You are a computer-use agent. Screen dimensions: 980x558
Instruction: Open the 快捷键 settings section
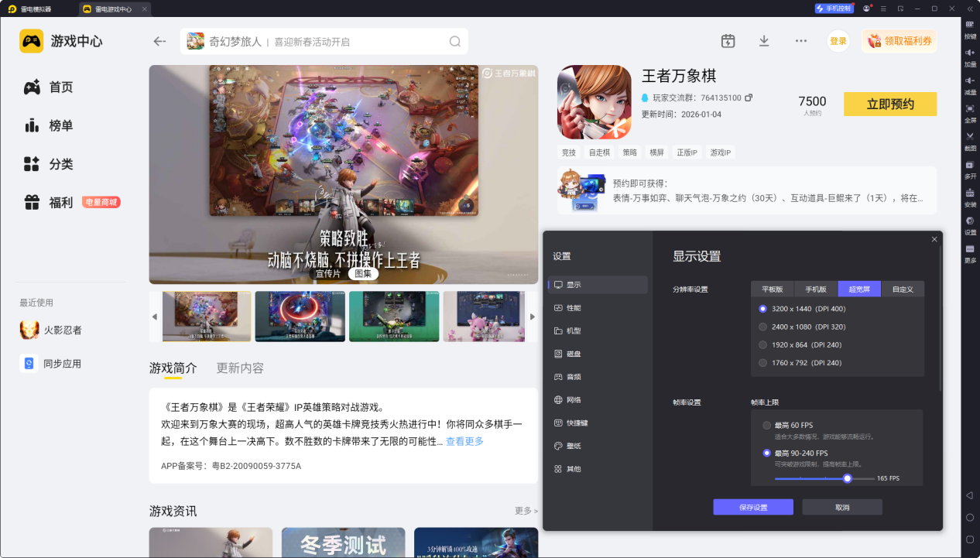point(598,423)
